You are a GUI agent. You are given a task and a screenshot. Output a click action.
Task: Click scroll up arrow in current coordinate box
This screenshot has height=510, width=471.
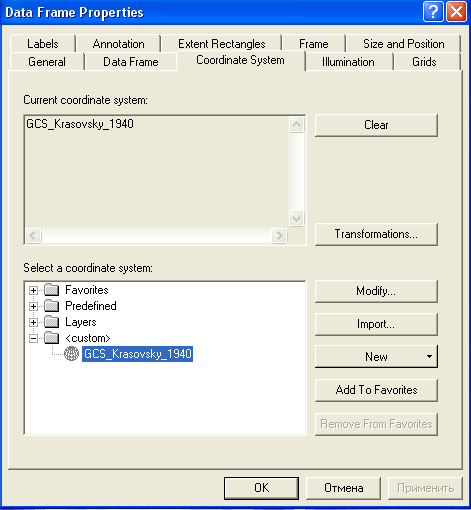tap(296, 125)
